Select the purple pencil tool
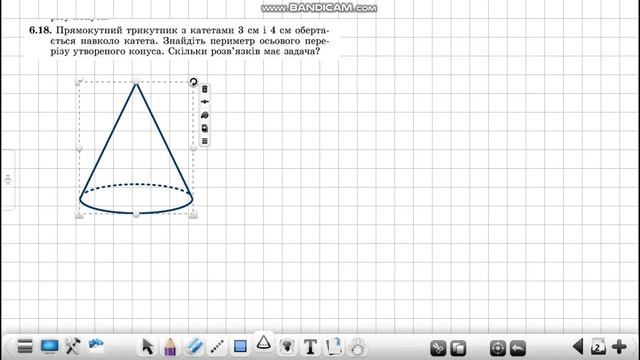Image resolution: width=640 pixels, height=360 pixels. [170, 347]
